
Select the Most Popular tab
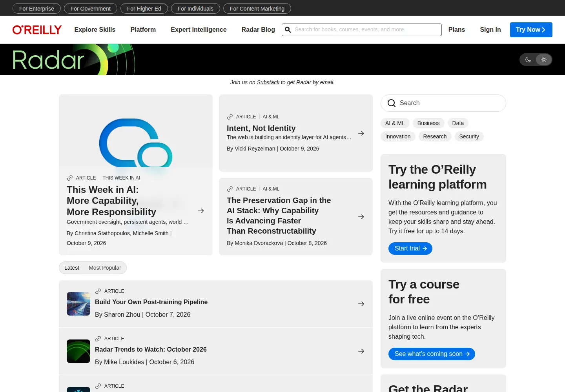click(x=105, y=268)
